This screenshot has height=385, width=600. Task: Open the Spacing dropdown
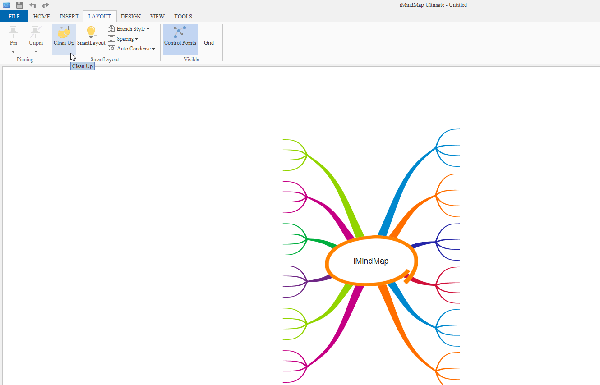pos(123,39)
